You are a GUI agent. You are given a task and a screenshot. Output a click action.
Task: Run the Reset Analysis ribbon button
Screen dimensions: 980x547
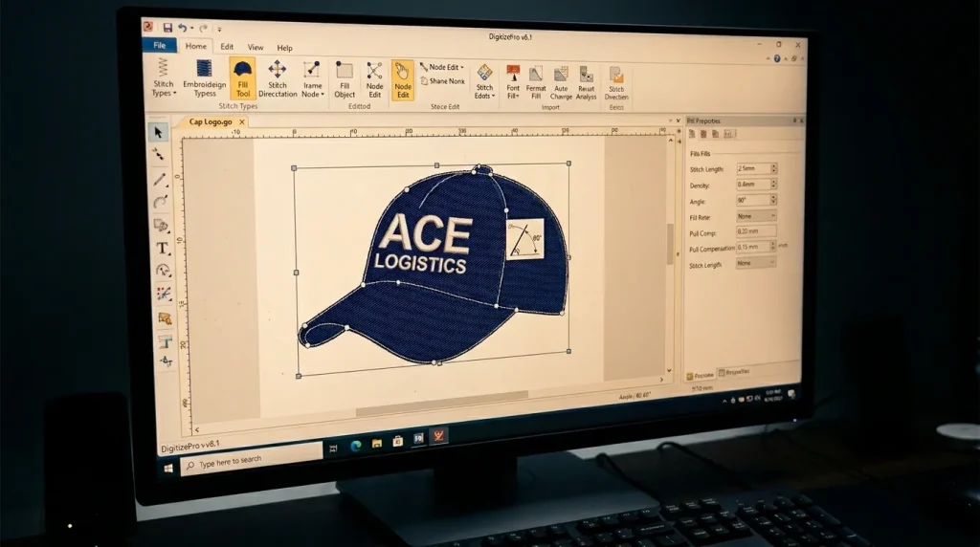click(586, 82)
